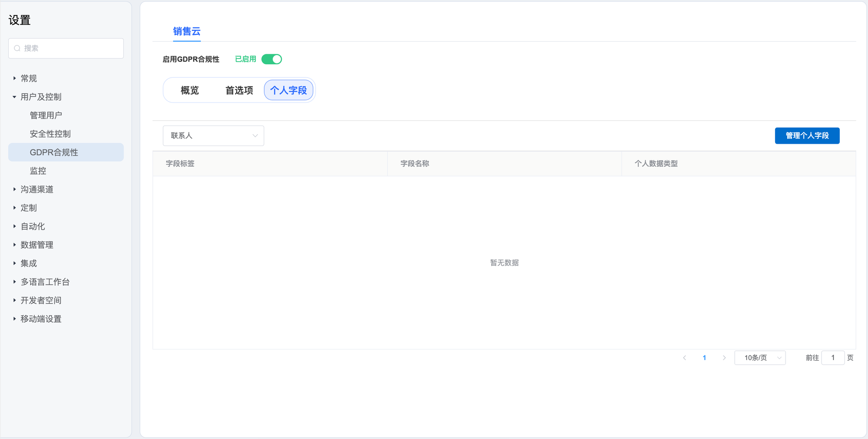Expand the 自动化 section arrow

pyautogui.click(x=14, y=226)
